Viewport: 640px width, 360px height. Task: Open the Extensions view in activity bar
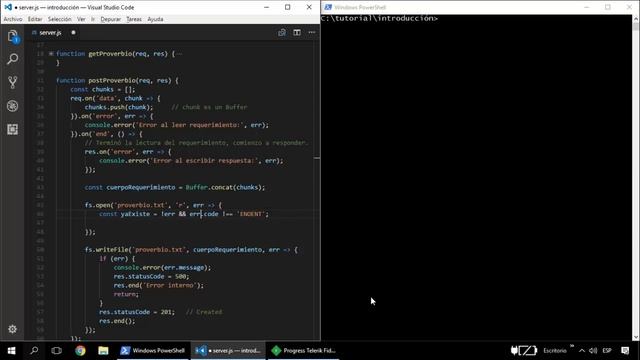pos(13,129)
